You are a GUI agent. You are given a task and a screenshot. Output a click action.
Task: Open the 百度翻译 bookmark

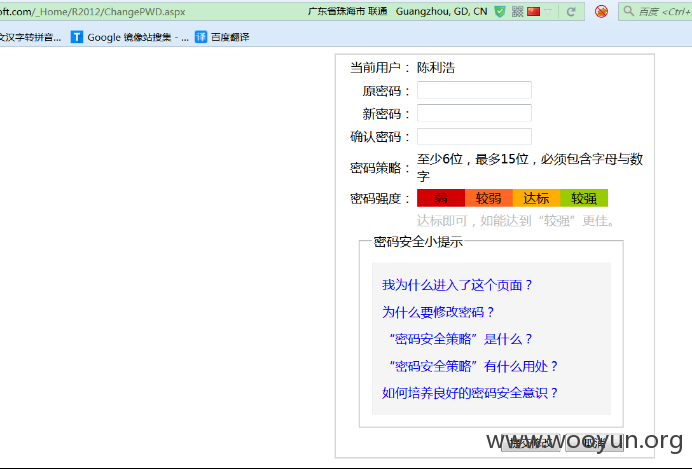(222, 37)
